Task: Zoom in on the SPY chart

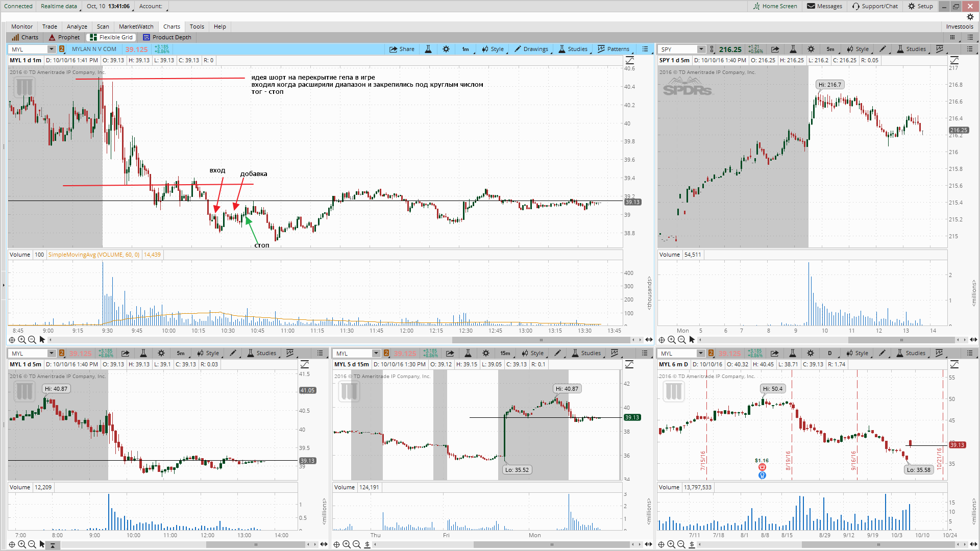Action: tap(672, 340)
